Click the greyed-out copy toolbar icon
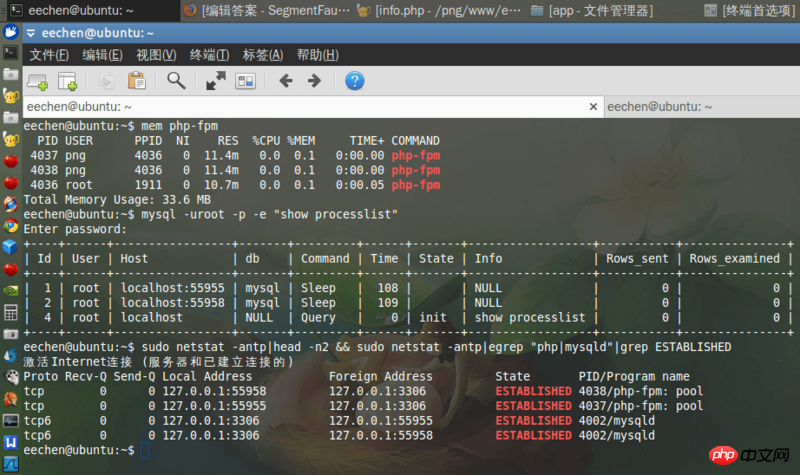 point(106,81)
